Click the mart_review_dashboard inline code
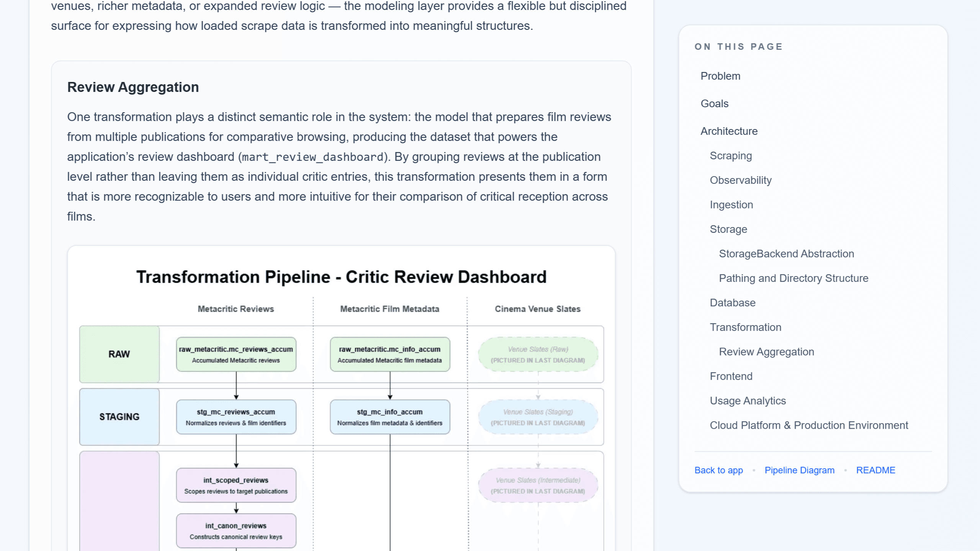This screenshot has height=551, width=980. click(x=312, y=157)
